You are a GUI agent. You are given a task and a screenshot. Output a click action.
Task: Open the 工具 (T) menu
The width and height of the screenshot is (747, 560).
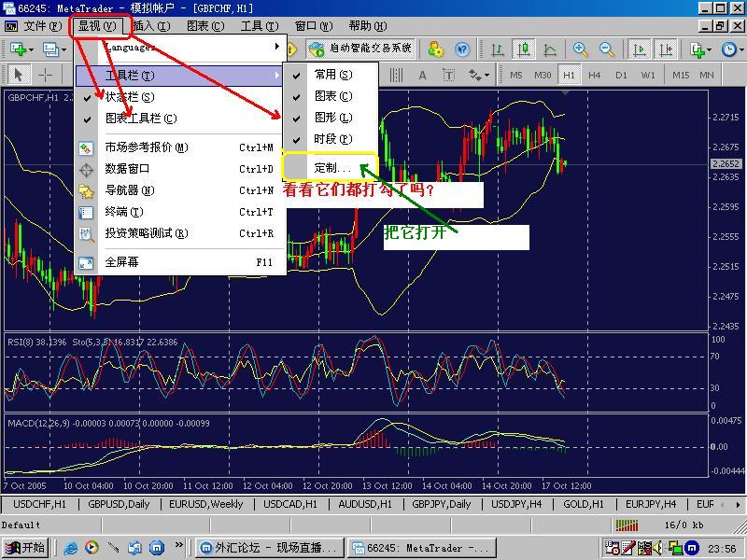pos(260,26)
